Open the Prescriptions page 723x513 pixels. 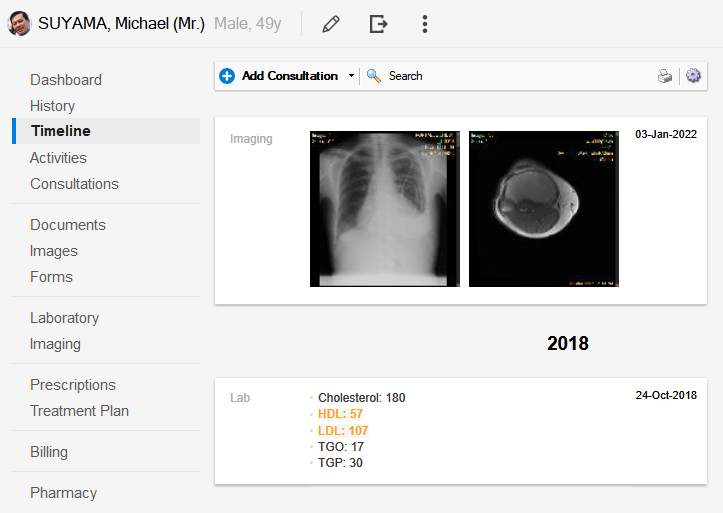73,385
